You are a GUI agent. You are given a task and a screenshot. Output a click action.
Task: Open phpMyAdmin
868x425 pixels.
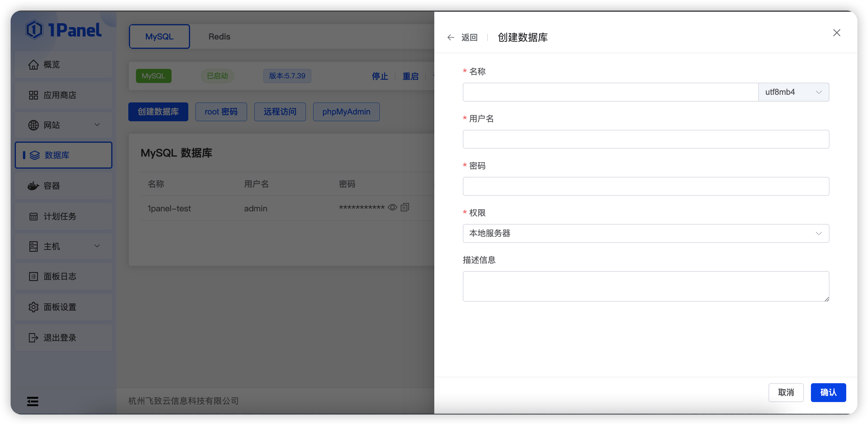pyautogui.click(x=346, y=112)
